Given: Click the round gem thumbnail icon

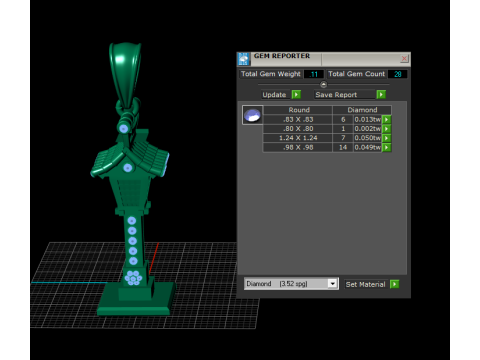Looking at the screenshot, I should click(x=252, y=115).
